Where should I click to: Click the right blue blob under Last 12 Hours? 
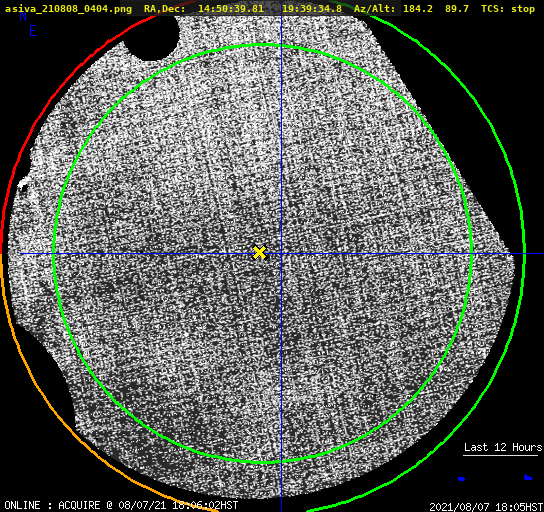(x=528, y=478)
